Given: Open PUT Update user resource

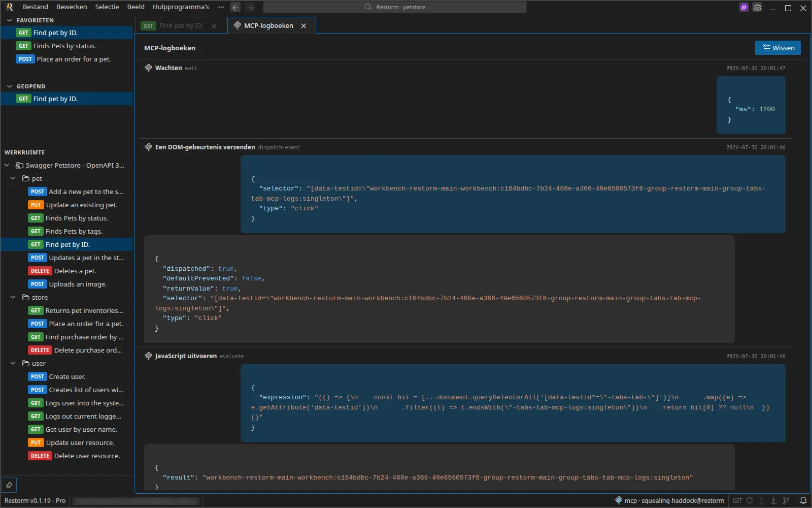Looking at the screenshot, I should tap(66, 442).
